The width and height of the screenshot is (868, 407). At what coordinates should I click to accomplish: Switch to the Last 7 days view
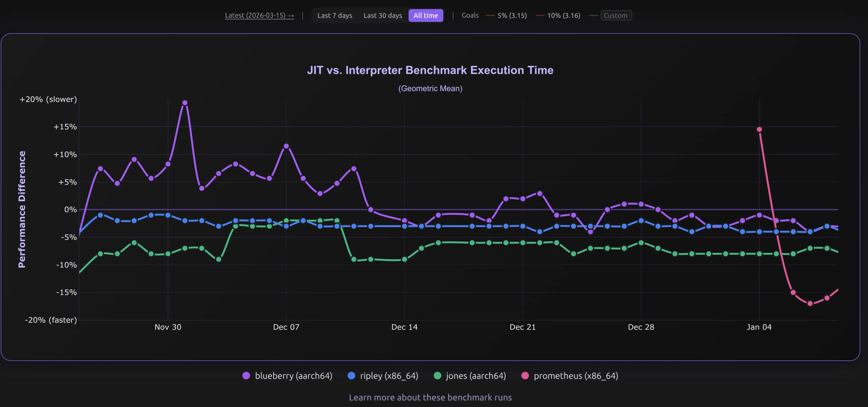[x=335, y=16]
